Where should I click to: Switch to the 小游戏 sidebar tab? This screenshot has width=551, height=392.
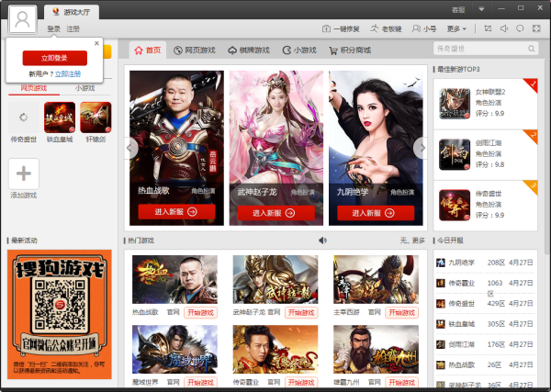(84, 88)
